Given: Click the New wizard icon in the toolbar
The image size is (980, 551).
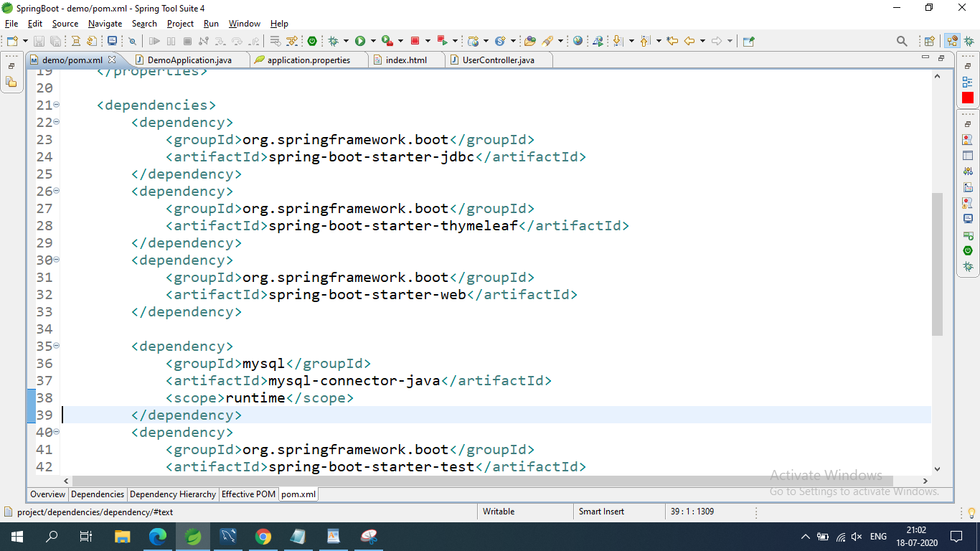Looking at the screenshot, I should (11, 41).
